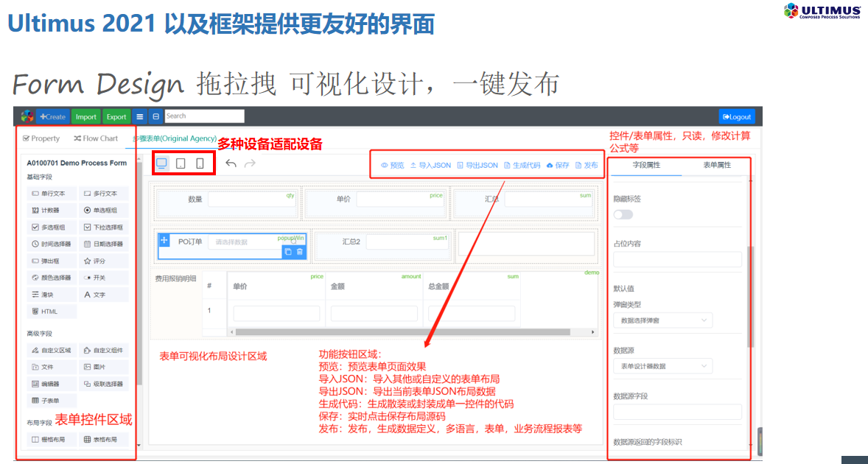Click delete trash icon on PO订单 field
The image size is (868, 464).
[x=299, y=252]
